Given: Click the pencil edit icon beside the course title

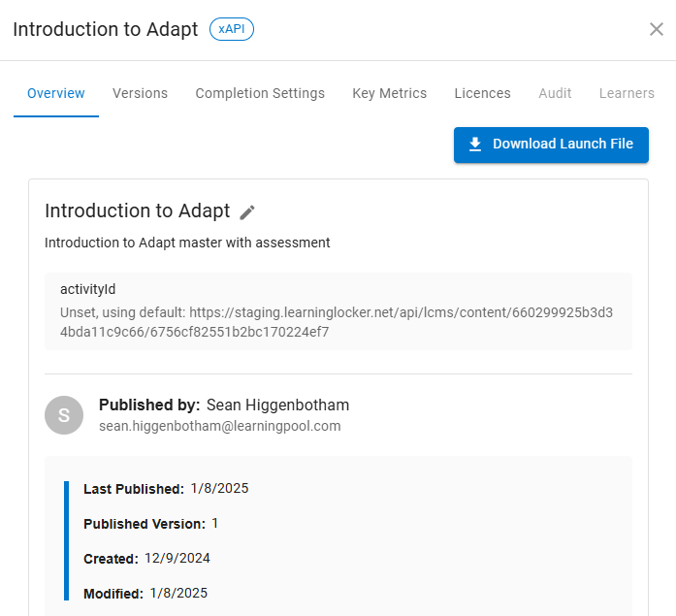Looking at the screenshot, I should (x=247, y=211).
